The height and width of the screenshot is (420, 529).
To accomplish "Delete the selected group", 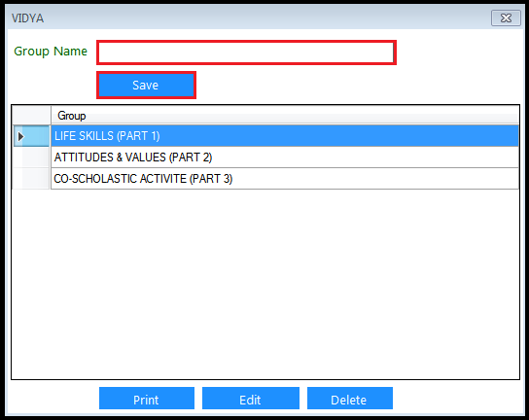I will [x=349, y=399].
